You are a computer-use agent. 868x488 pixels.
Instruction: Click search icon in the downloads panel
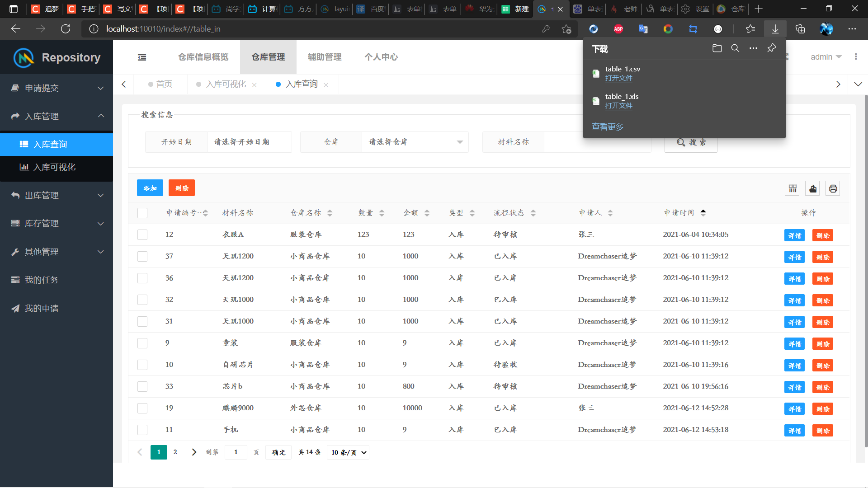735,48
